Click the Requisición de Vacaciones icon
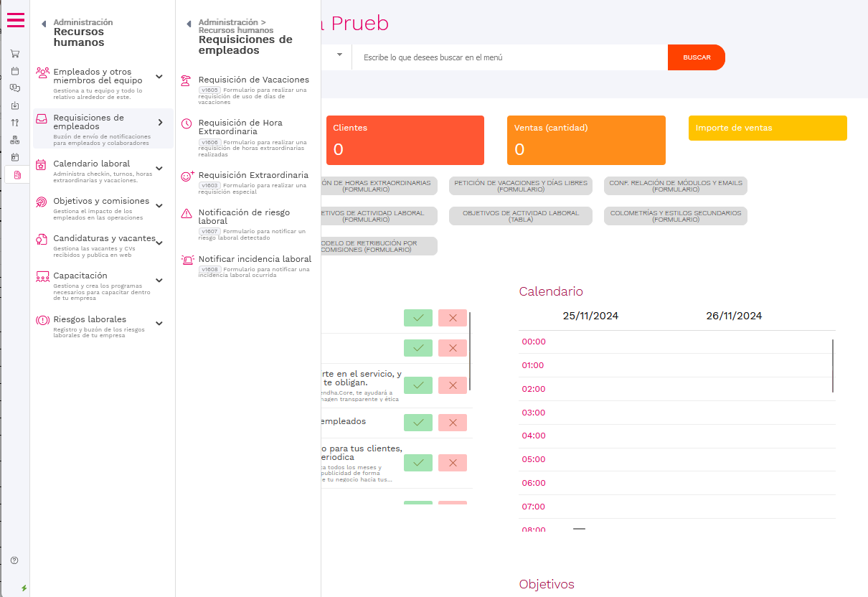The image size is (868, 597). (x=187, y=80)
